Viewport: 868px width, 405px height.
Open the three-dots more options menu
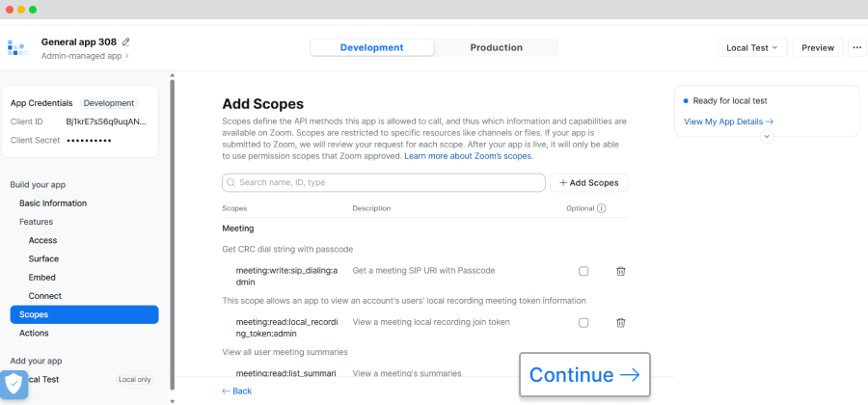pos(857,47)
